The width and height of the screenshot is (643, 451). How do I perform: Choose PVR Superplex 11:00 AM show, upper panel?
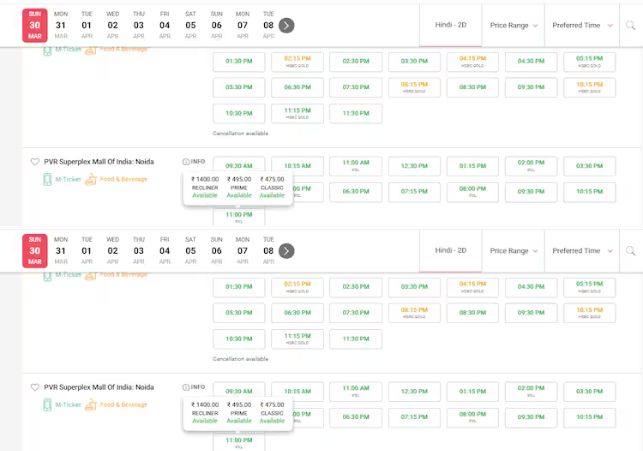(x=356, y=166)
